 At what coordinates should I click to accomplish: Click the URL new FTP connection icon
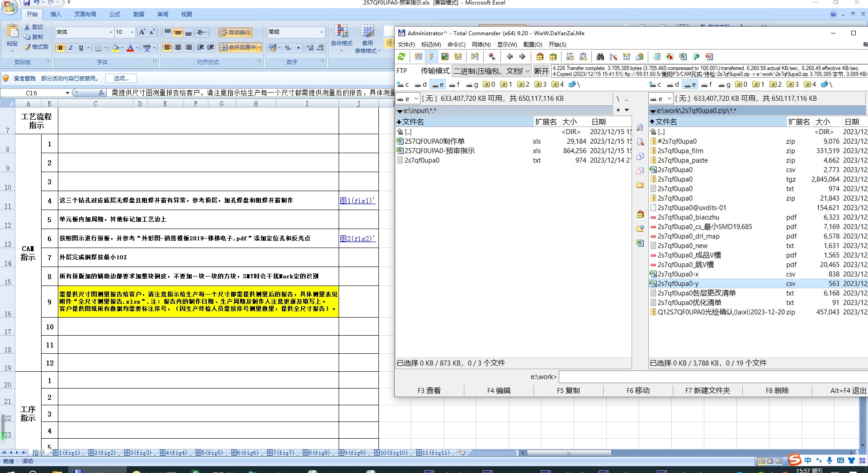pos(583,56)
